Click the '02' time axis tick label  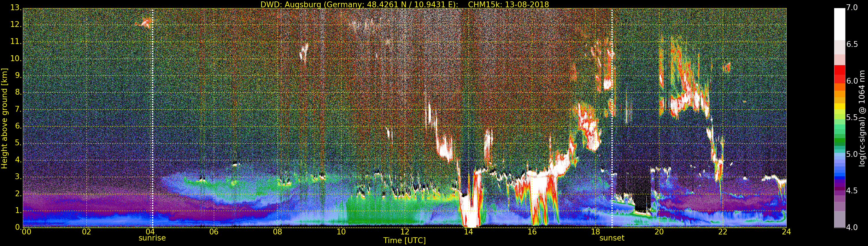(x=87, y=232)
